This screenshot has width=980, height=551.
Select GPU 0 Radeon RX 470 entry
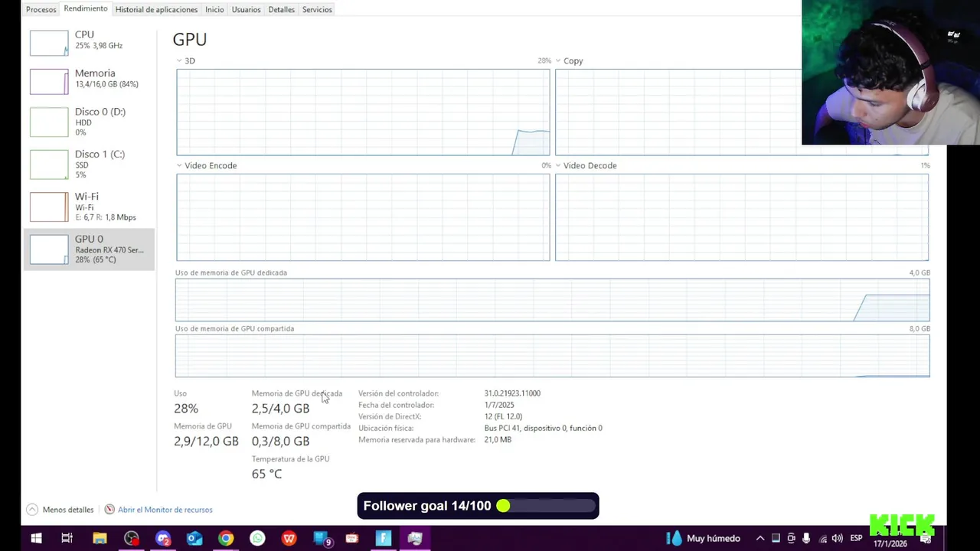click(89, 249)
